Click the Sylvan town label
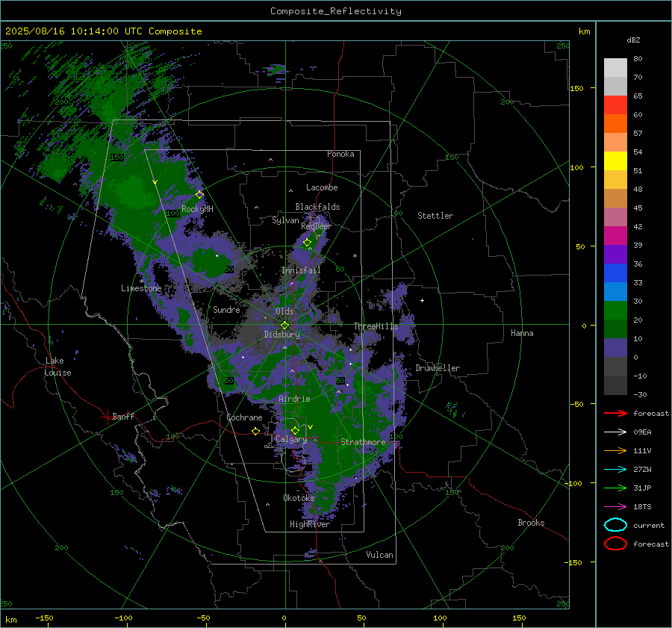Viewport: 672px width, 628px height. pyautogui.click(x=285, y=220)
